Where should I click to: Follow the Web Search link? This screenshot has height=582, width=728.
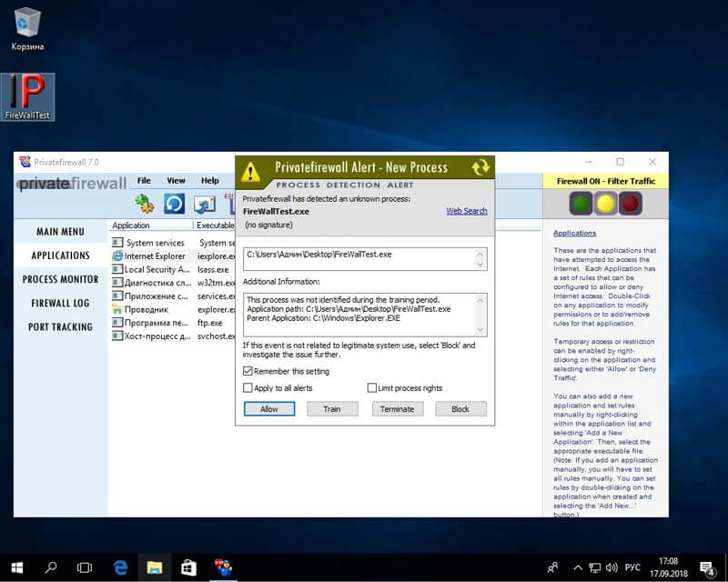(x=467, y=210)
